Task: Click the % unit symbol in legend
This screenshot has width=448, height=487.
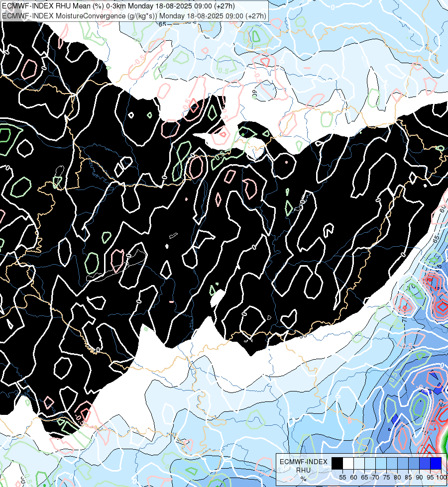Action: (304, 479)
